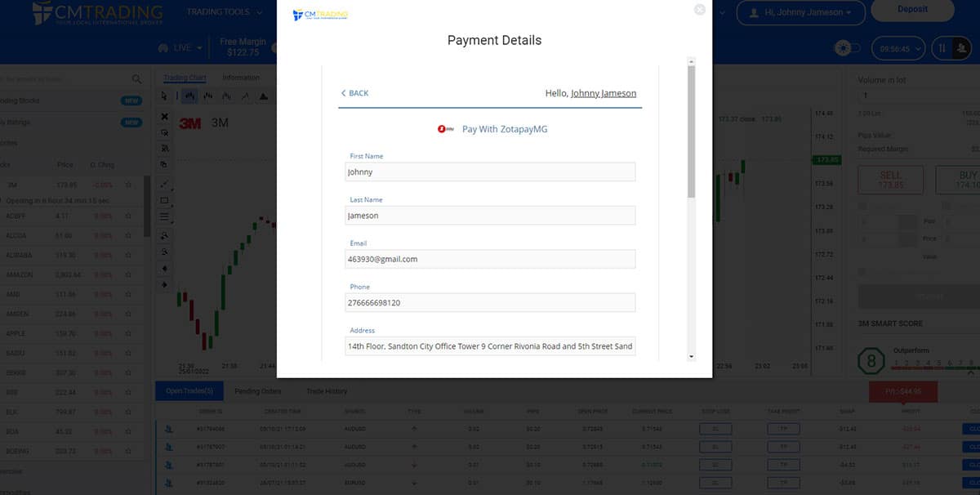The width and height of the screenshot is (980, 495).
Task: Click the P/L $44.95 indicator
Action: (x=903, y=391)
